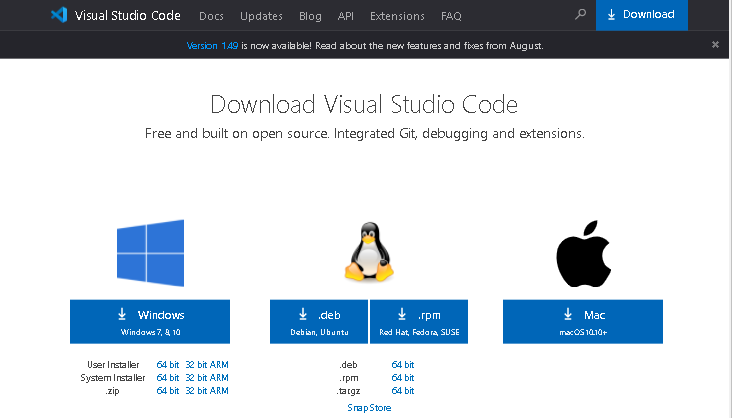Go to the Updates page
Viewport: 732px width, 418px height.
261,16
